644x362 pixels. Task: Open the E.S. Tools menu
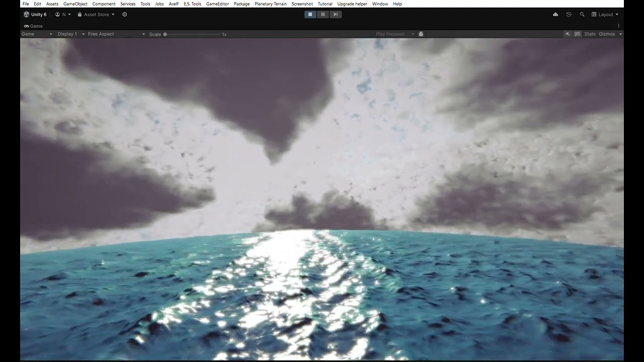pyautogui.click(x=193, y=4)
